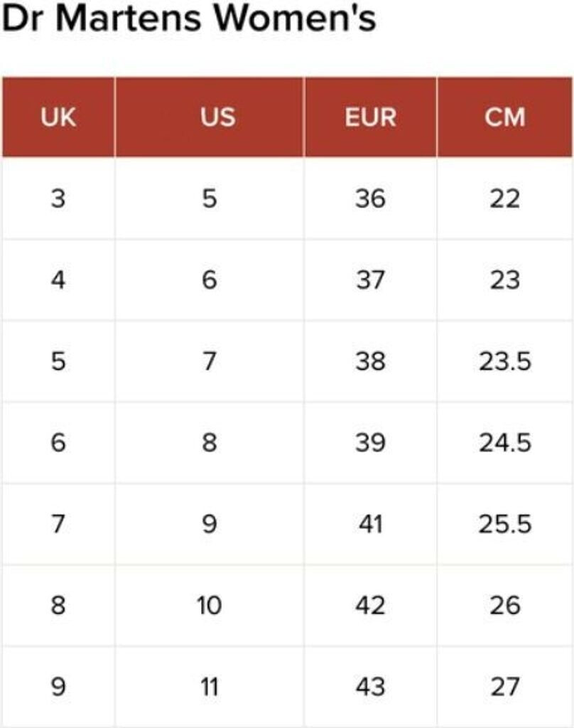Click the "Dr Martens Women's" title
This screenshot has width=574, height=728.
tap(189, 20)
